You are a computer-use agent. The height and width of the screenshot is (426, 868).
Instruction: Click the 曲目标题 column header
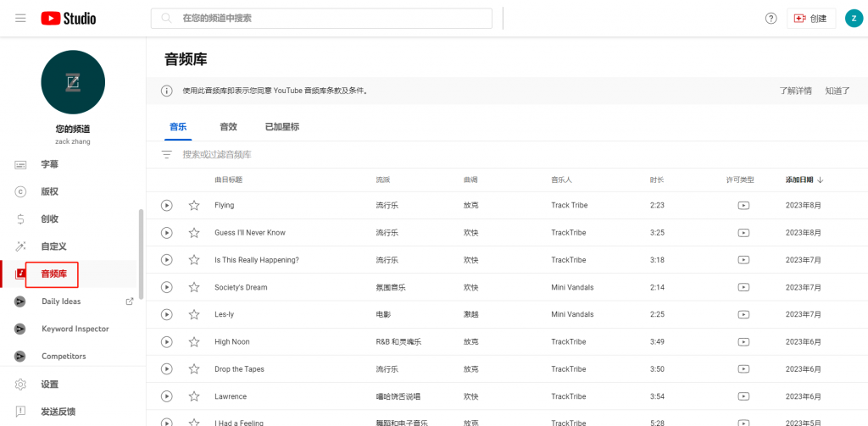pos(229,180)
